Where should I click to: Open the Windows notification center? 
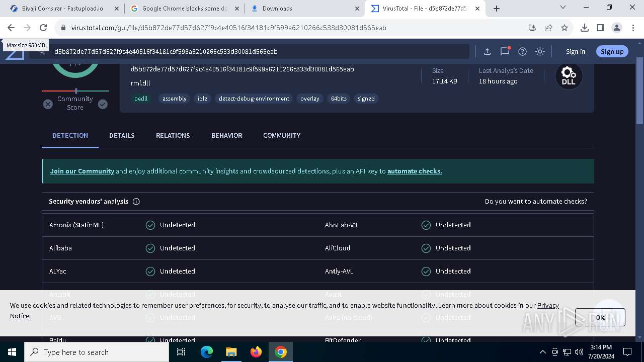627,352
